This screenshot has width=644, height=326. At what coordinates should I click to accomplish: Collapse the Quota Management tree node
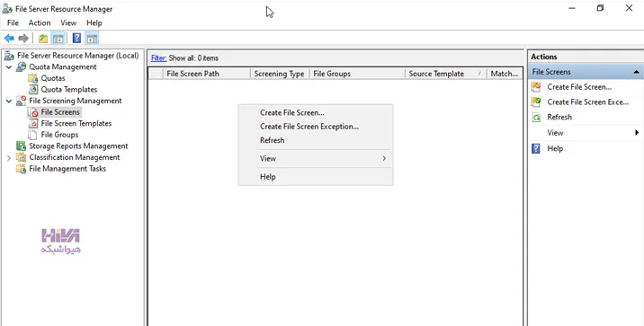tap(9, 66)
